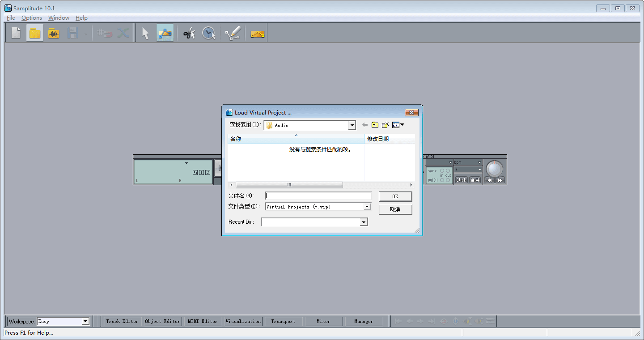This screenshot has width=644, height=340.
Task: Click the return arrow in transport display
Action: (x=195, y=172)
